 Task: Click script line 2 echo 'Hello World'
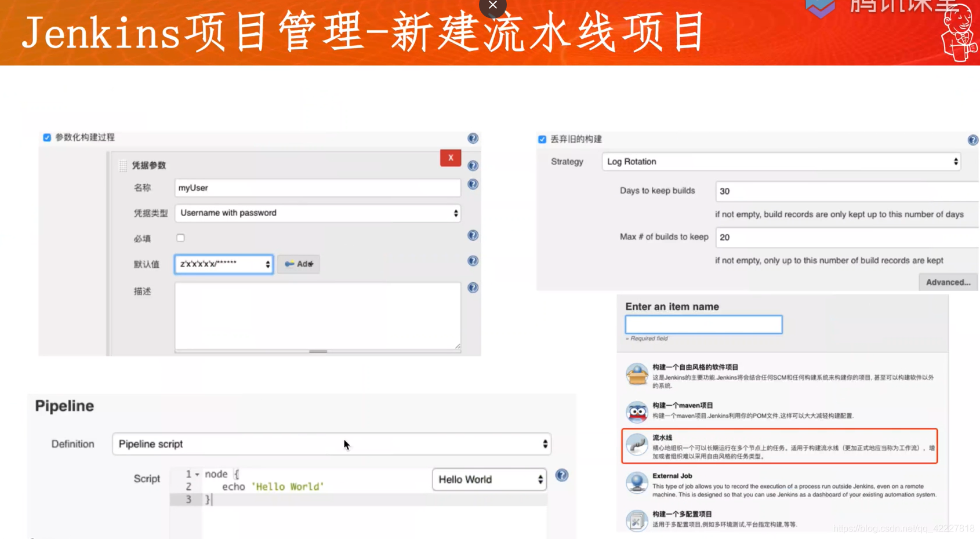tap(273, 487)
